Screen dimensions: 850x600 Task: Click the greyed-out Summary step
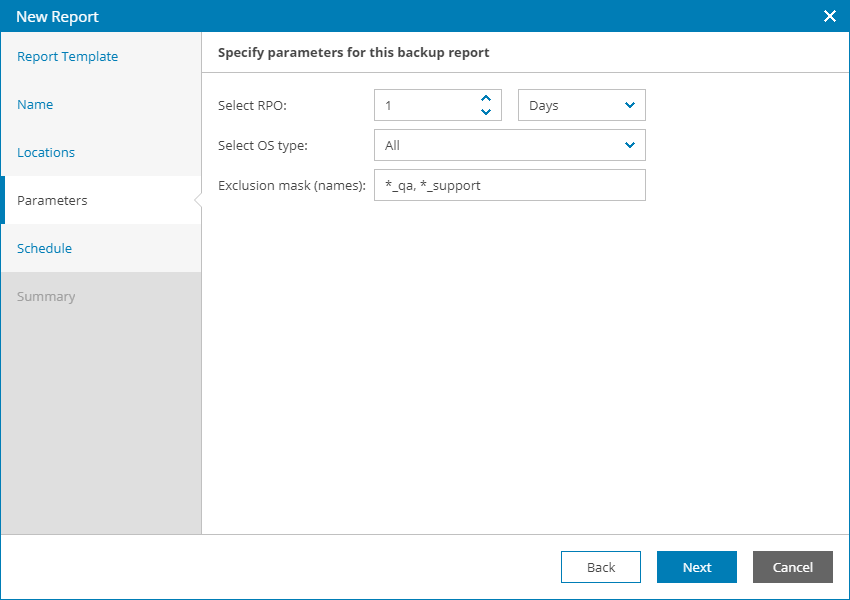pos(46,297)
